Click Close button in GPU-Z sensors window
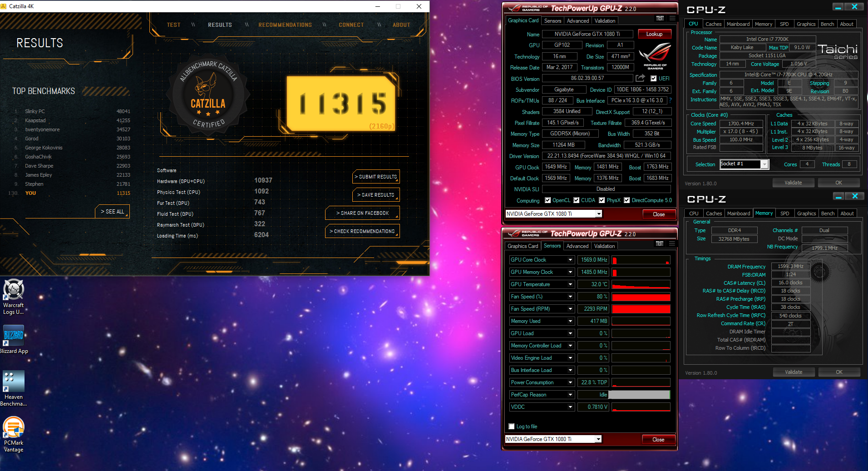Image resolution: width=868 pixels, height=471 pixels. coord(658,440)
